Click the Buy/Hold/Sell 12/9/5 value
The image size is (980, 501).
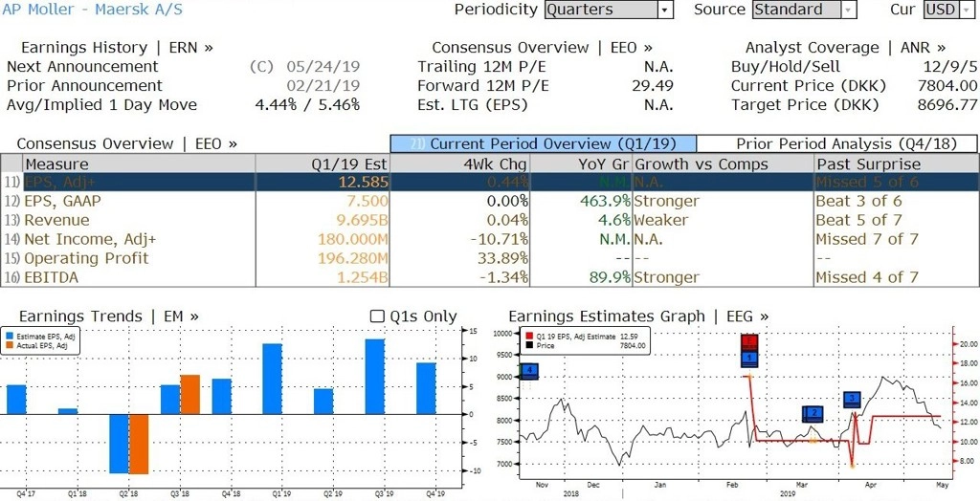950,67
